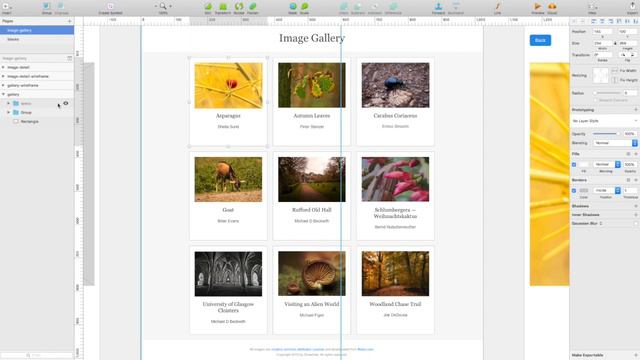This screenshot has height=360, width=640.
Task: Click the Edit toolbar icon
Action: click(x=208, y=7)
